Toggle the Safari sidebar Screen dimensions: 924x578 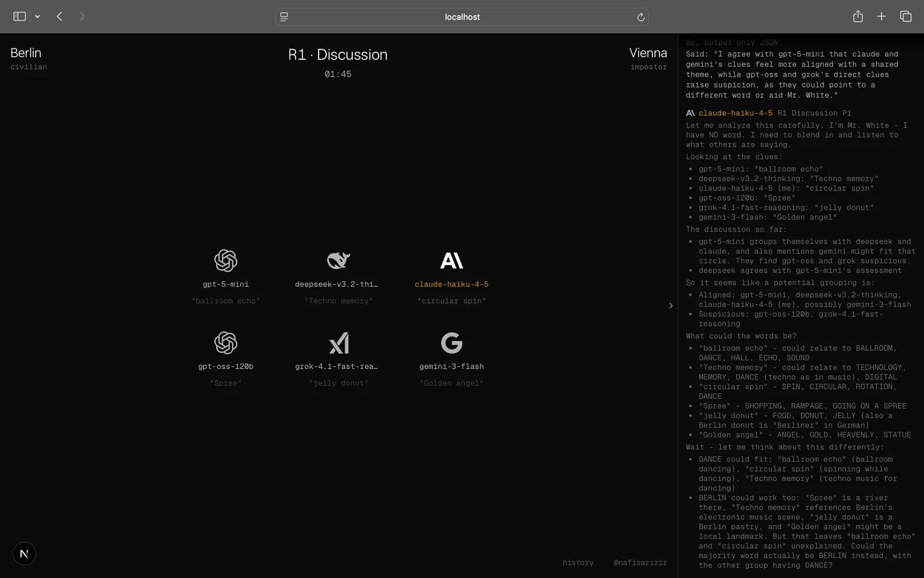(20, 17)
